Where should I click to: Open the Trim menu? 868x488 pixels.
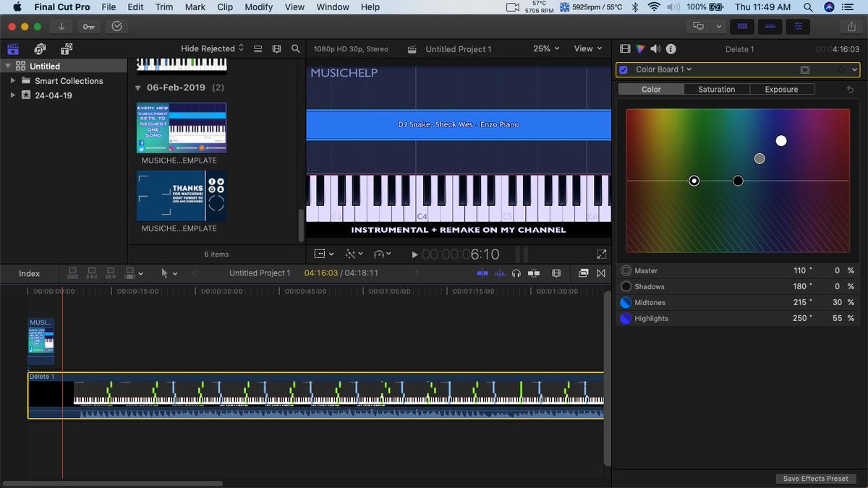164,7
